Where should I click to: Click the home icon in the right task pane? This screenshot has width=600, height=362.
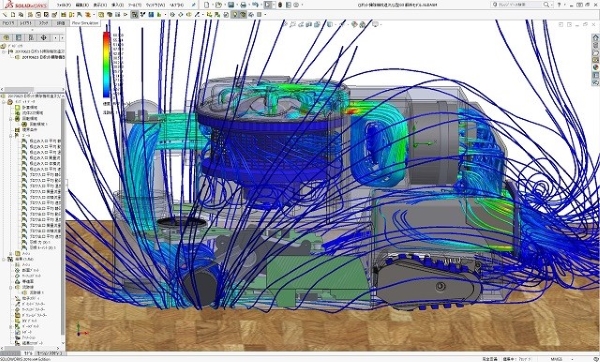(x=596, y=38)
